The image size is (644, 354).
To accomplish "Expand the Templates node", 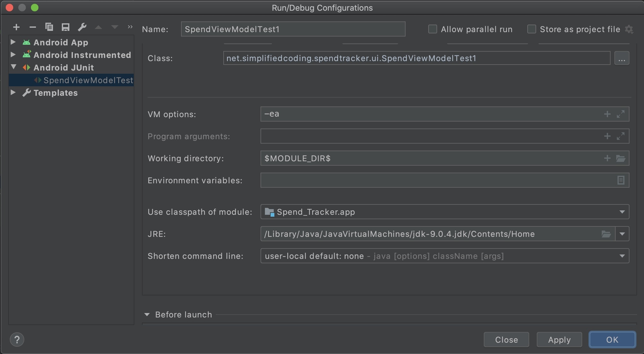I will tap(13, 92).
